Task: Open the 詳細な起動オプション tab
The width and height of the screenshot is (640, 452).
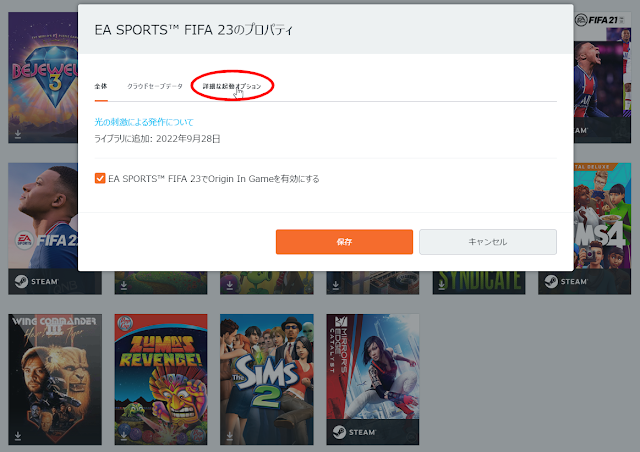Action: coord(232,86)
